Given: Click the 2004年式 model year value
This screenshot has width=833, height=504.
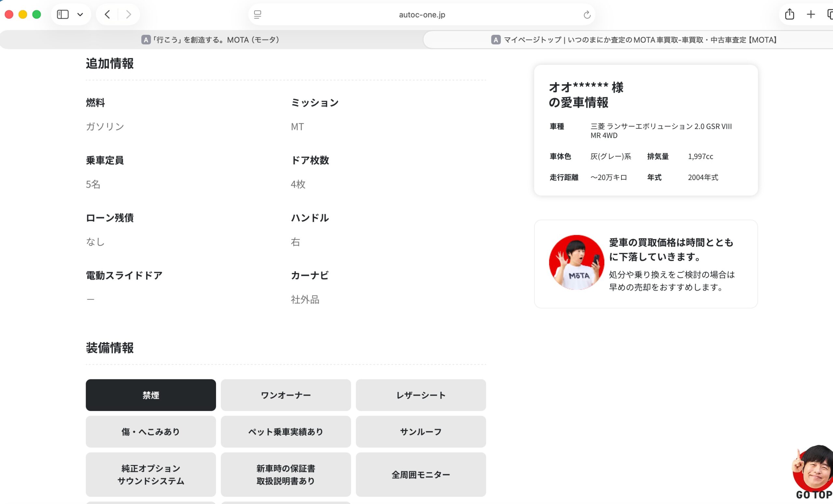Looking at the screenshot, I should (x=703, y=177).
